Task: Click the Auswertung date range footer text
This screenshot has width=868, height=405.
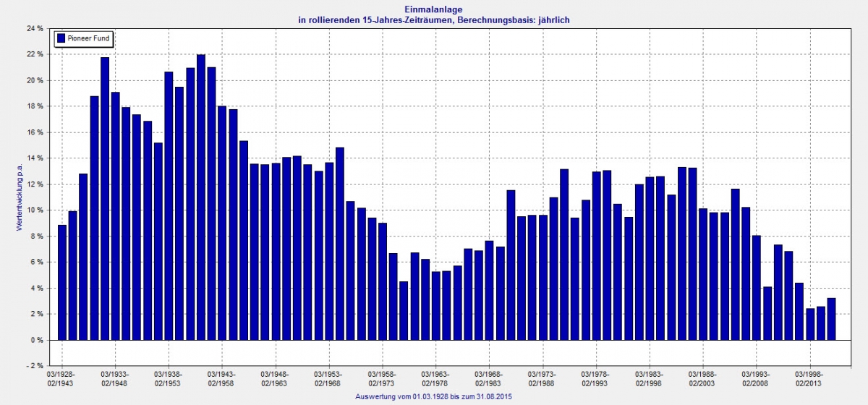Action: pos(434,397)
